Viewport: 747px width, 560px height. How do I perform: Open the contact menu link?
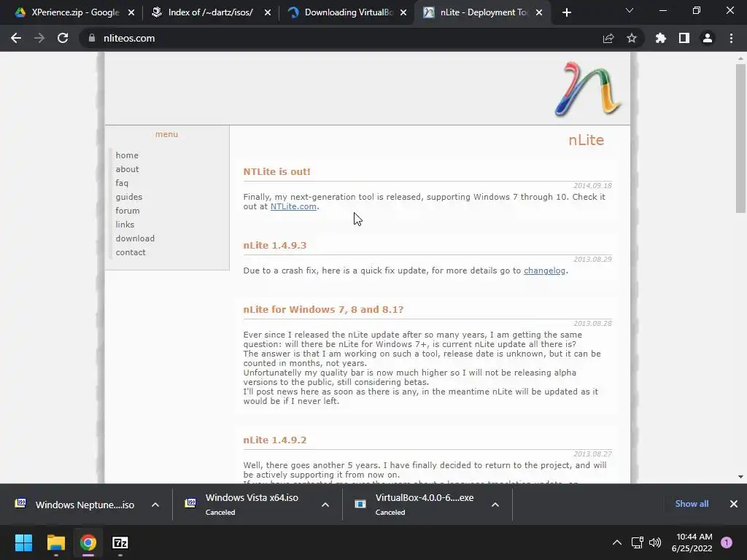tap(131, 252)
